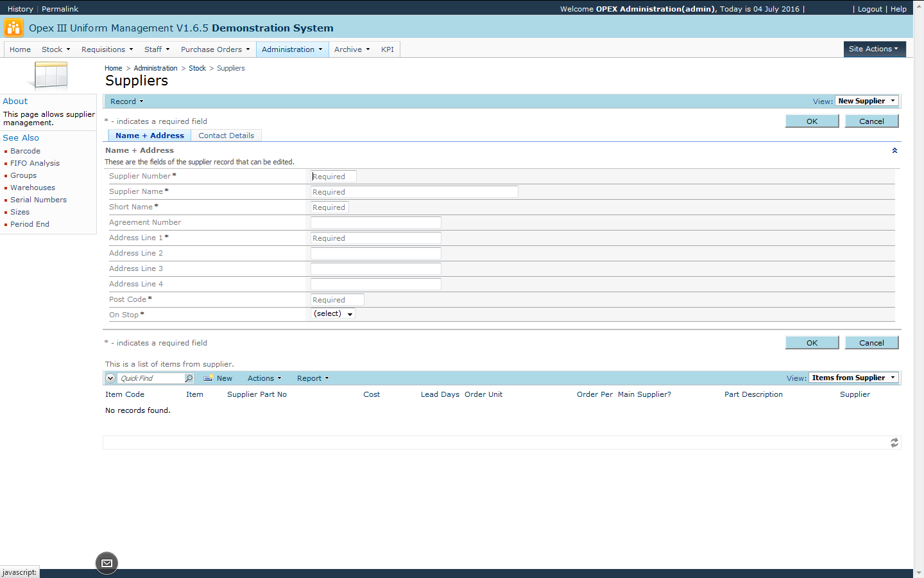This screenshot has height=578, width=924.
Task: Open the Report dropdown in items list
Action: 312,378
